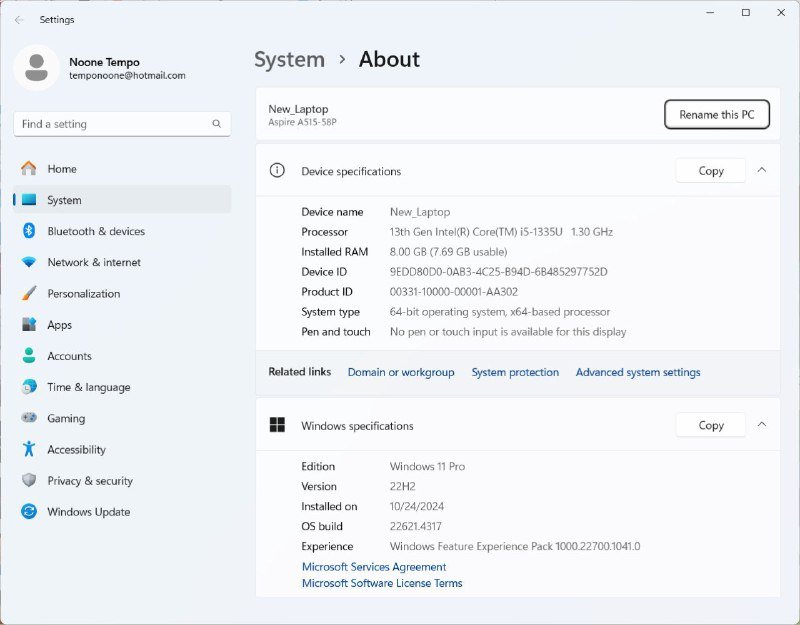This screenshot has width=800, height=625.
Task: Click the System monitor icon
Action: pyautogui.click(x=29, y=199)
